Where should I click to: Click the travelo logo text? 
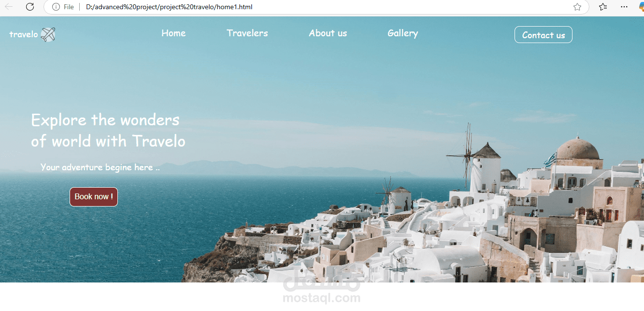[24, 34]
